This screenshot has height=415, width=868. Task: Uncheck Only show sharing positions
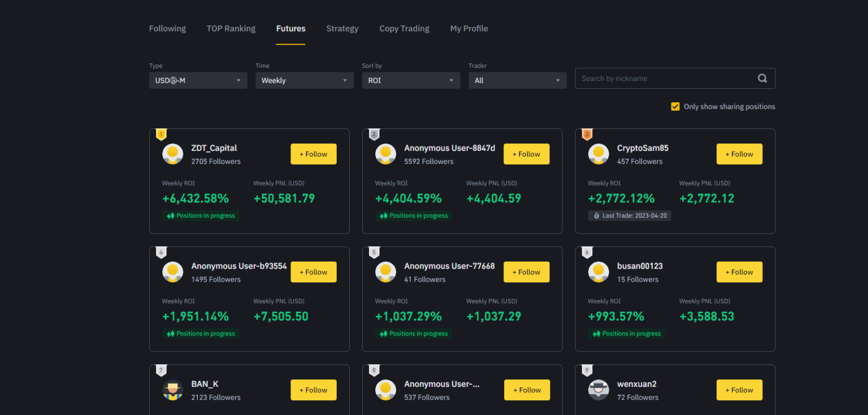pos(675,106)
